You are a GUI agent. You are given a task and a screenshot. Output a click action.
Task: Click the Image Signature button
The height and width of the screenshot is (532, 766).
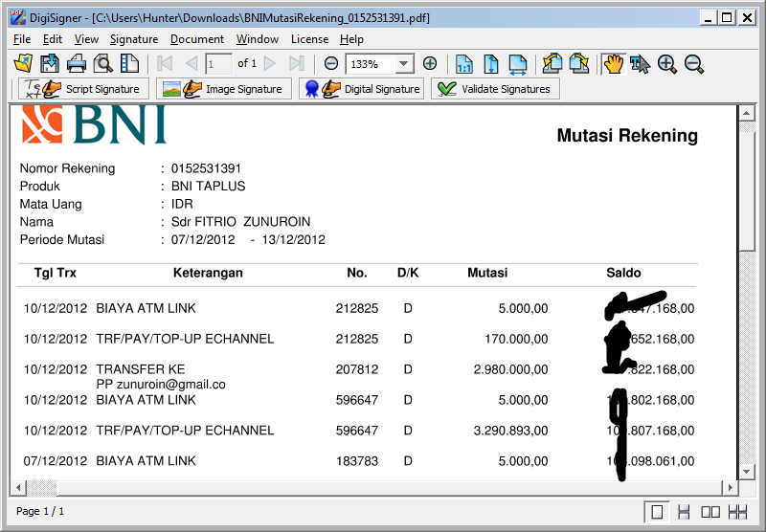coord(224,89)
